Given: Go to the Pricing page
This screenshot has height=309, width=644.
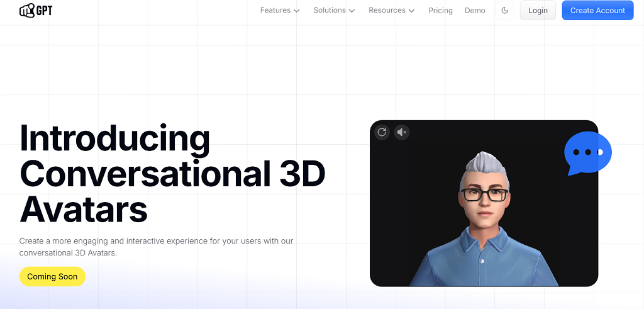Looking at the screenshot, I should [x=440, y=11].
